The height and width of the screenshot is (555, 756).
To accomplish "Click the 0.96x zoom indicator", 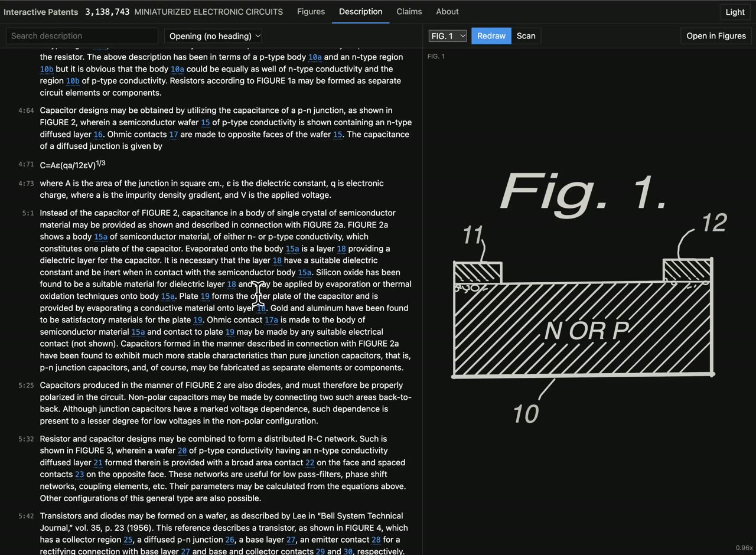I will click(x=744, y=548).
